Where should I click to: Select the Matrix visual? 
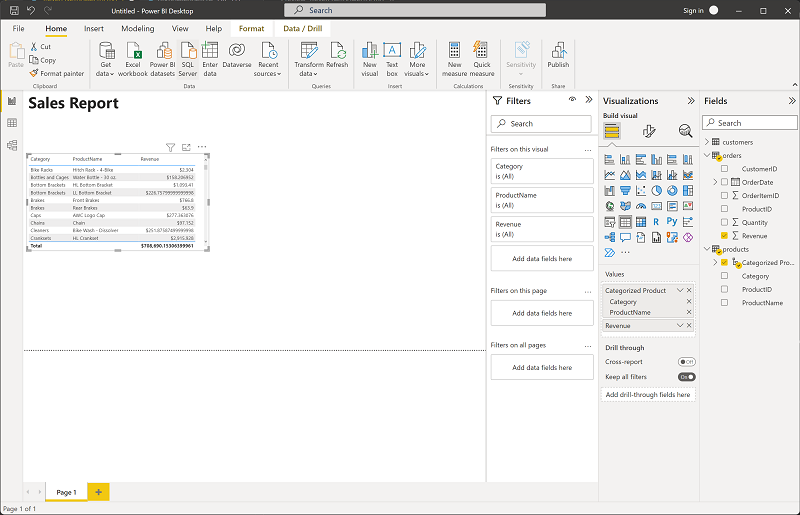point(641,222)
